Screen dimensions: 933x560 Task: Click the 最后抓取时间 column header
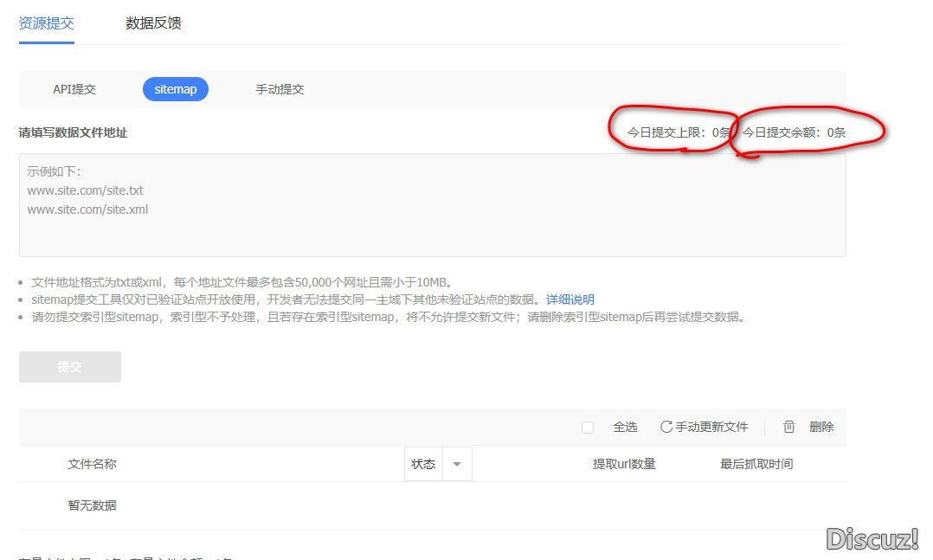pyautogui.click(x=756, y=464)
